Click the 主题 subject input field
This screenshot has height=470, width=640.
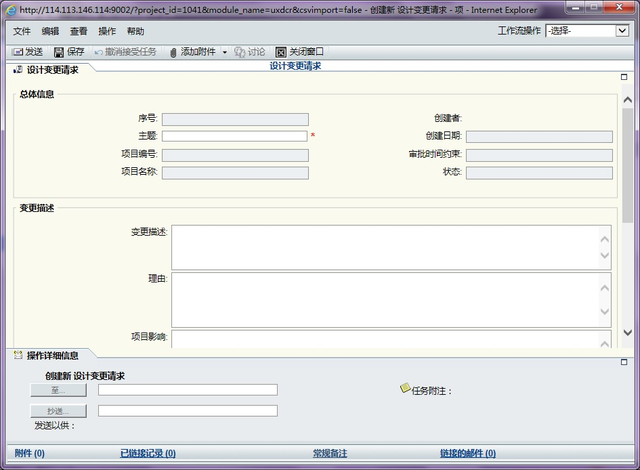[235, 136]
